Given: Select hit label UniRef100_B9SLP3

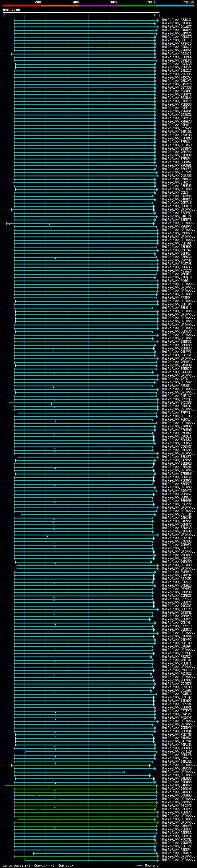Looking at the screenshot, I should tap(177, 61).
